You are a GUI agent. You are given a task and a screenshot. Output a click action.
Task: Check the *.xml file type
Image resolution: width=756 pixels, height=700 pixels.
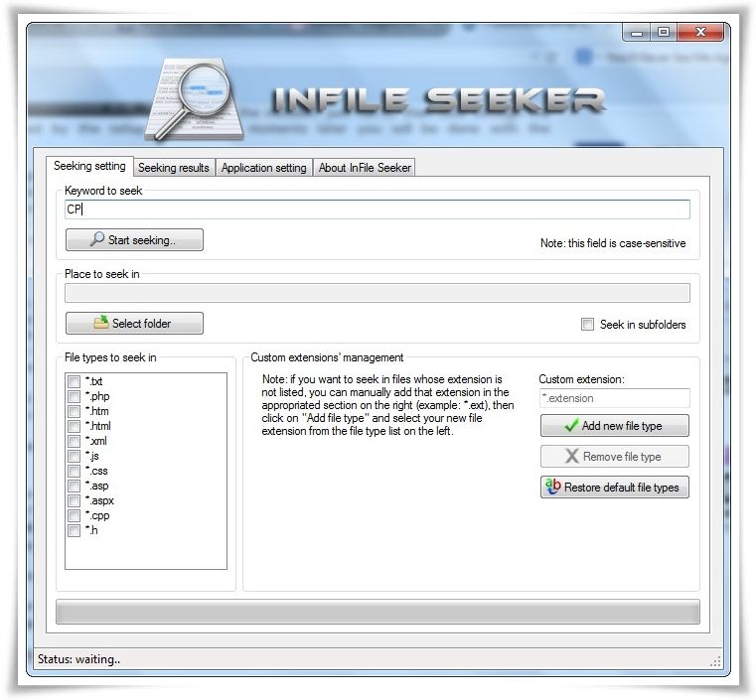click(x=74, y=441)
